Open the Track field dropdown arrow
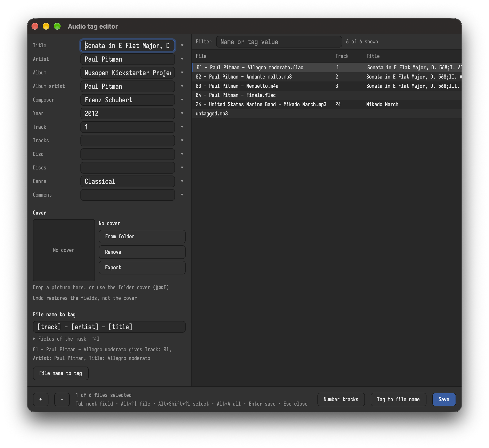 (182, 127)
